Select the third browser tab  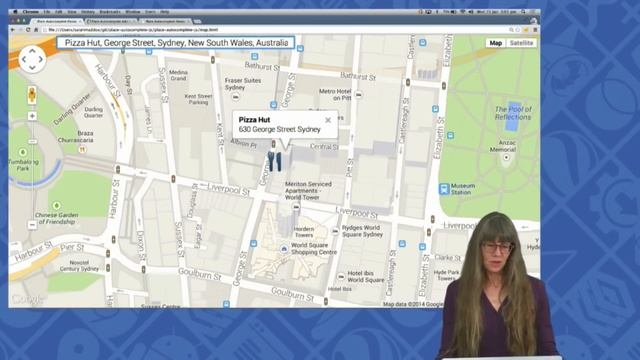[x=165, y=21]
